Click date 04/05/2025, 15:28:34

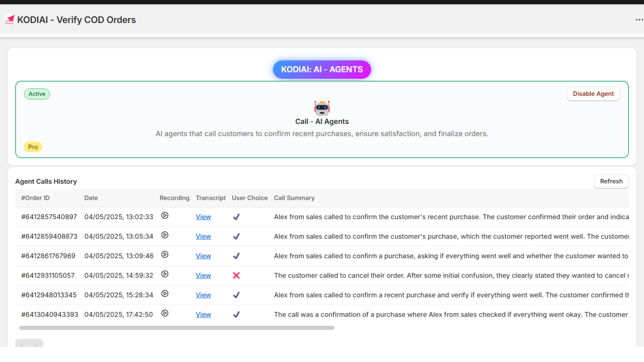tap(119, 295)
